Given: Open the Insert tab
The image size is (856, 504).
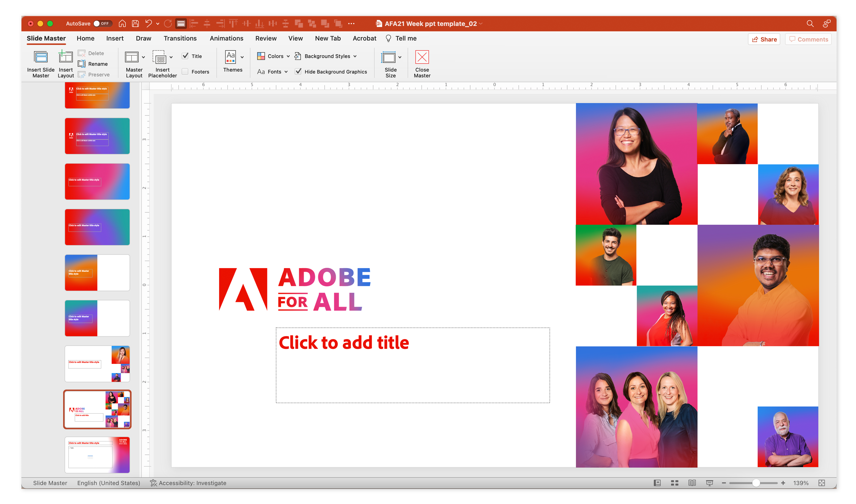Looking at the screenshot, I should [115, 38].
